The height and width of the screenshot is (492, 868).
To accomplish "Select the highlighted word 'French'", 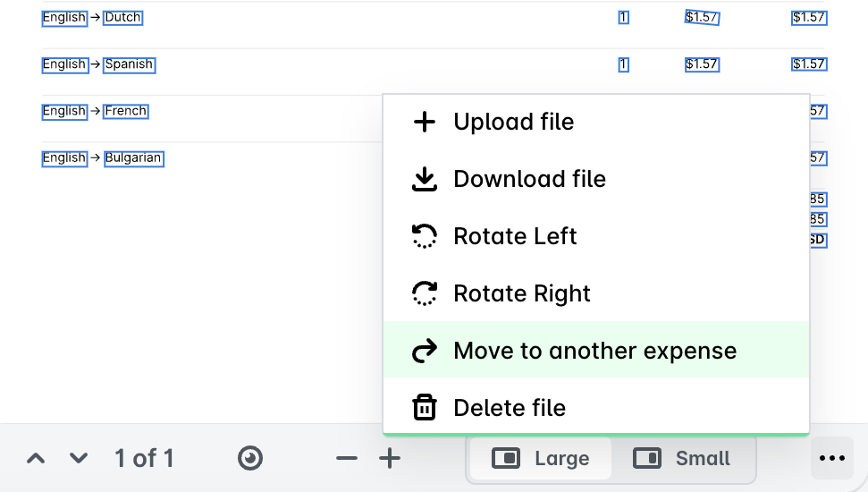I will pos(126,111).
